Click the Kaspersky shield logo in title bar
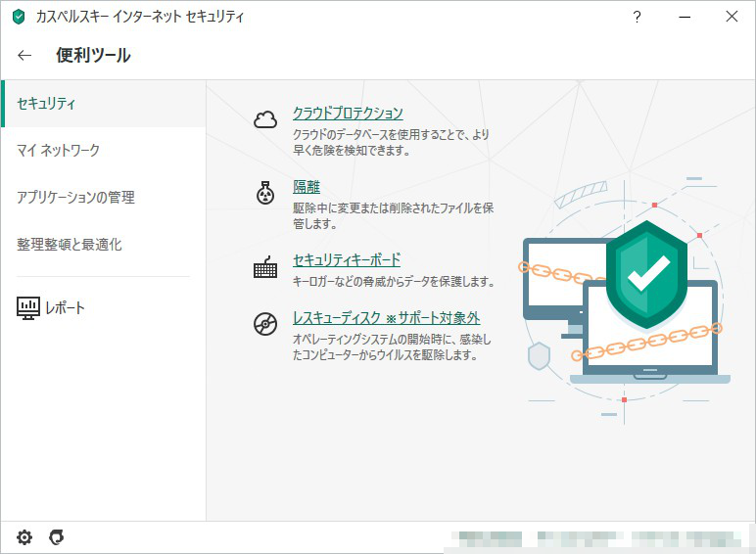The width and height of the screenshot is (756, 554). [x=19, y=18]
